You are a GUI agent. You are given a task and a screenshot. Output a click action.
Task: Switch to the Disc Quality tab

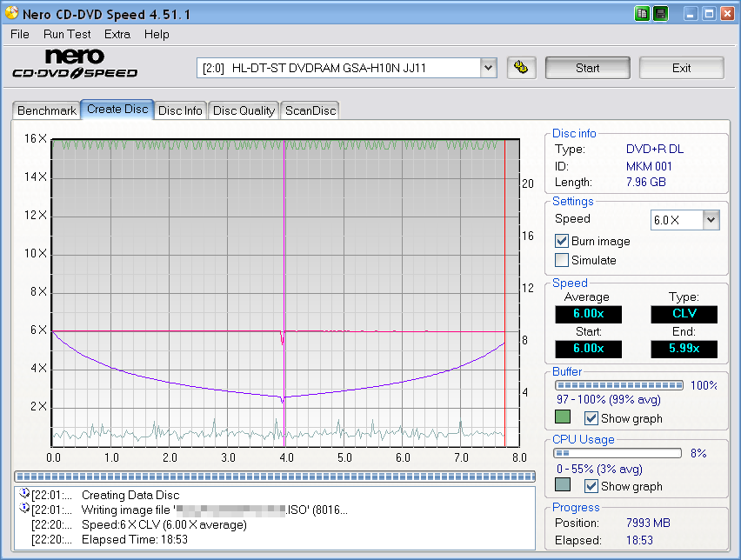(x=244, y=110)
